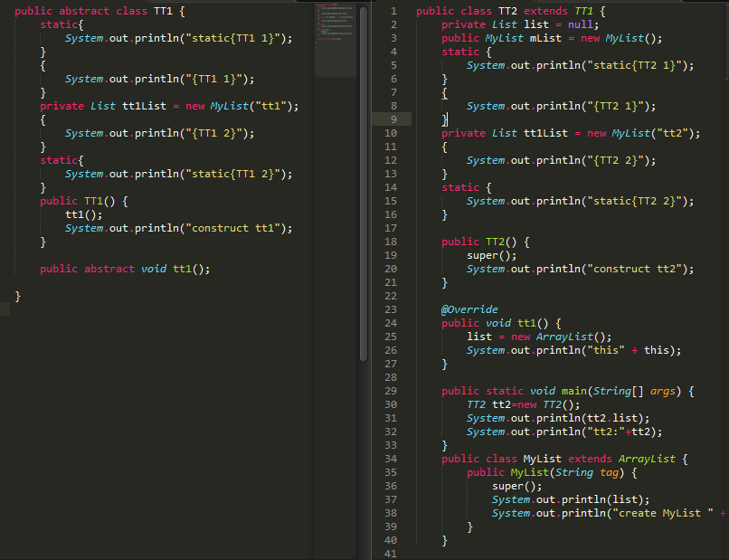Click "private List list = null;" line
Viewport: 729px width, 560px height.
coord(520,24)
